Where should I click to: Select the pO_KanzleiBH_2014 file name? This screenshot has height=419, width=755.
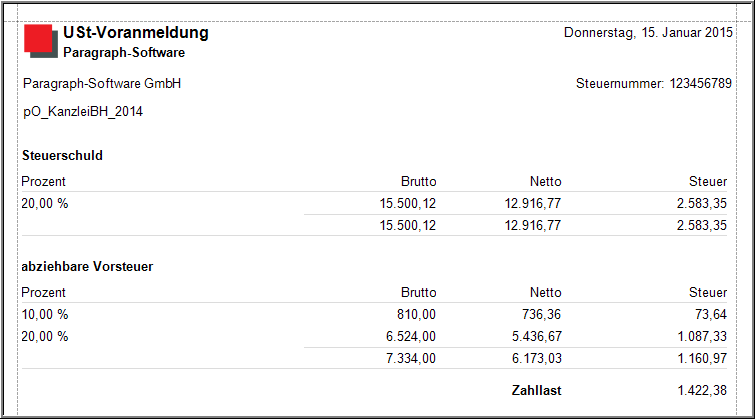pos(83,112)
